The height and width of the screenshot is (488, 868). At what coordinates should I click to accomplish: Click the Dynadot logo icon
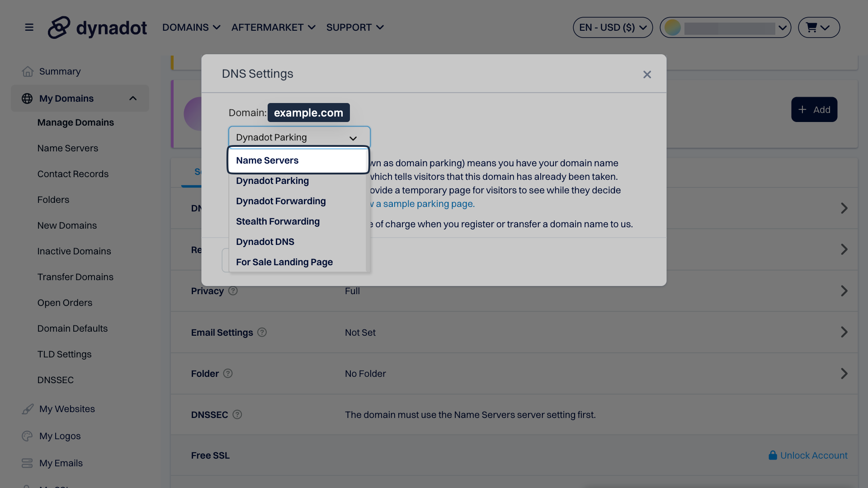pos(58,27)
